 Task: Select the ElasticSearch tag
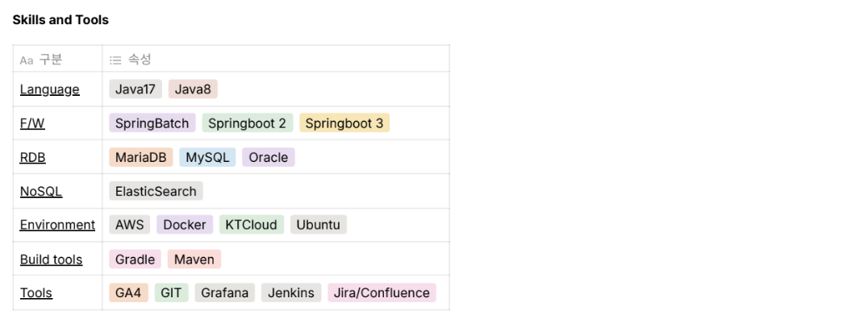[156, 191]
